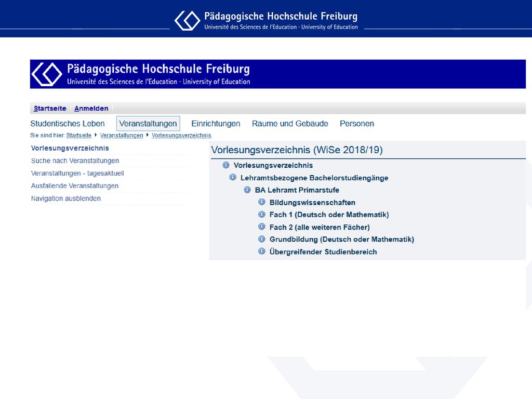Open the Einrichtungen menu
This screenshot has width=532, height=399.
click(x=216, y=124)
